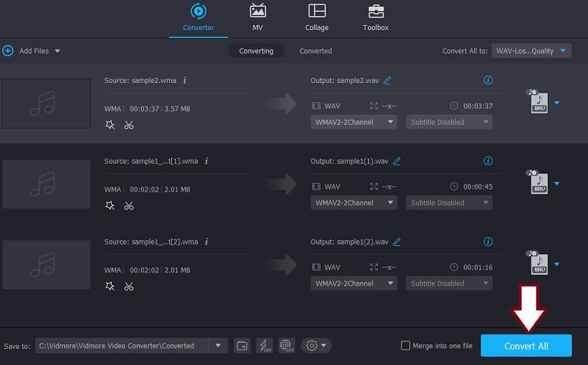The height and width of the screenshot is (365, 588).
Task: Click the Save to path field
Action: coord(122,346)
